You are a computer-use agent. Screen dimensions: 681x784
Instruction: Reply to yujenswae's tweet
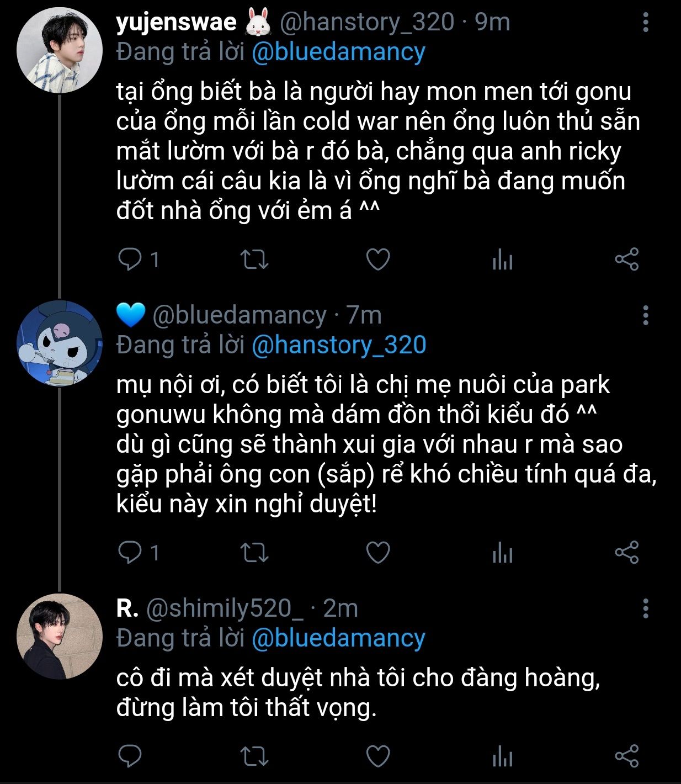(x=130, y=259)
